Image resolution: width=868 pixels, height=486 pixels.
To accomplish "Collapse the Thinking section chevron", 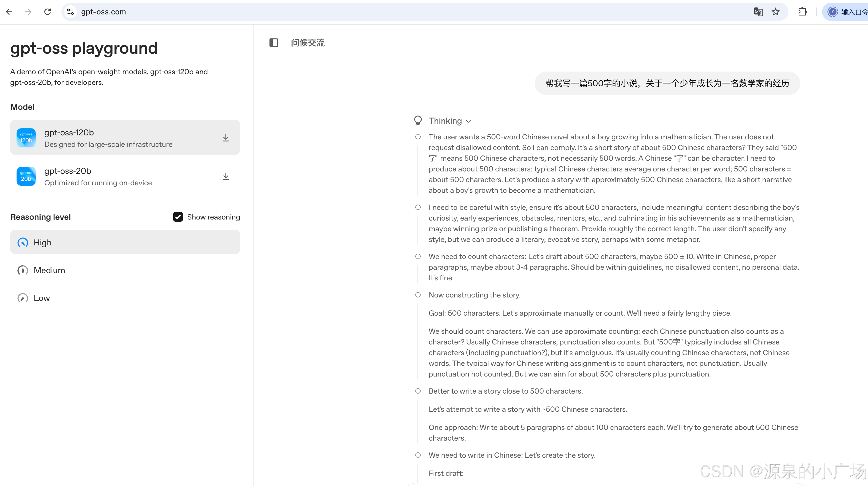I will pyautogui.click(x=468, y=121).
